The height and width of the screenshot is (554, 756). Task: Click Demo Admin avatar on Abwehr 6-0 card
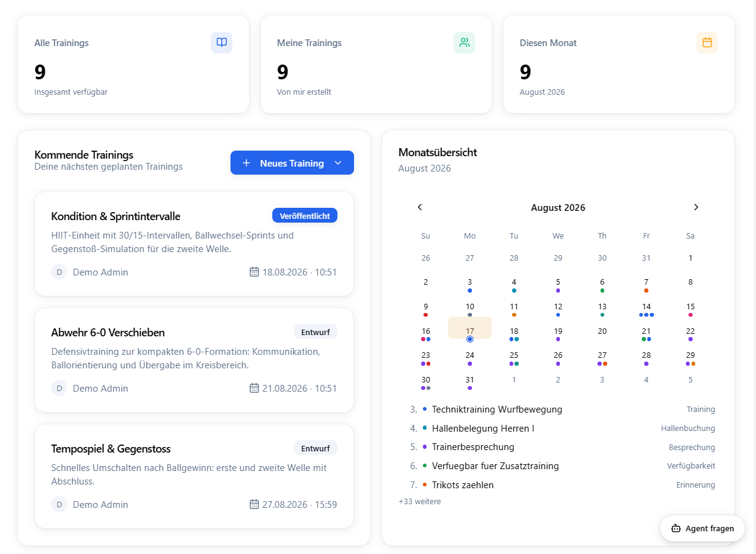[59, 388]
